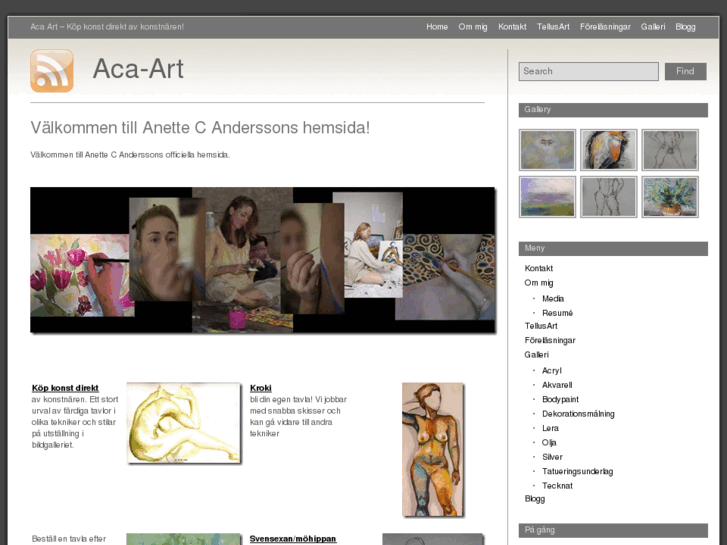Click Föreläsningar in the Meny sidebar

(x=550, y=340)
